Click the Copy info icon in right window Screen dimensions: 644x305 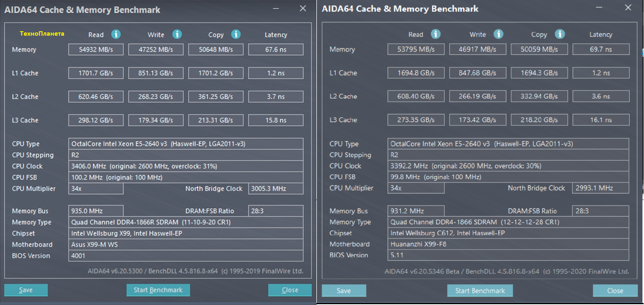(560, 34)
